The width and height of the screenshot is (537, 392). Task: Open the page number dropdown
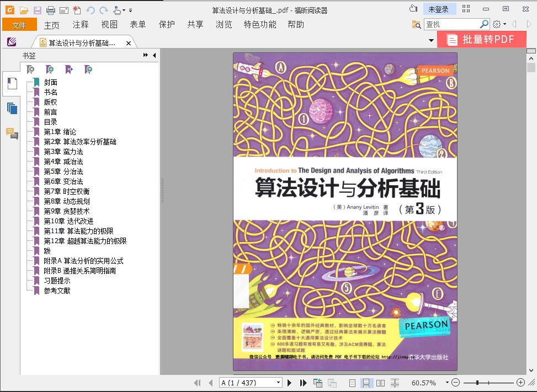[x=279, y=383]
